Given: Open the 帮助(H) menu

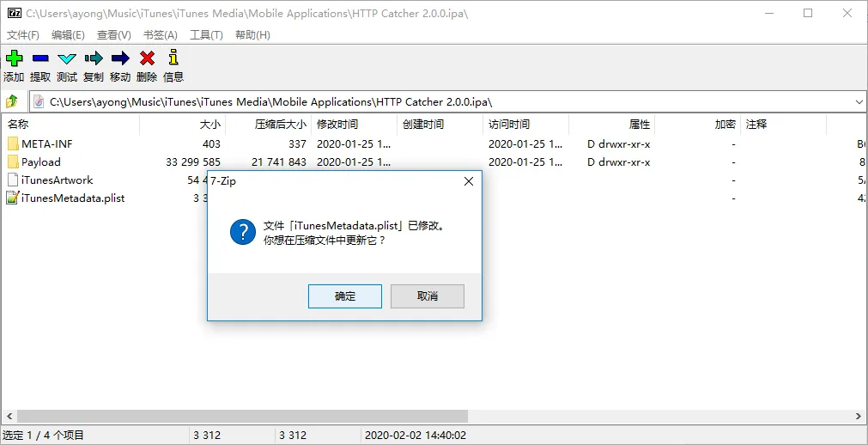Looking at the screenshot, I should [x=252, y=35].
